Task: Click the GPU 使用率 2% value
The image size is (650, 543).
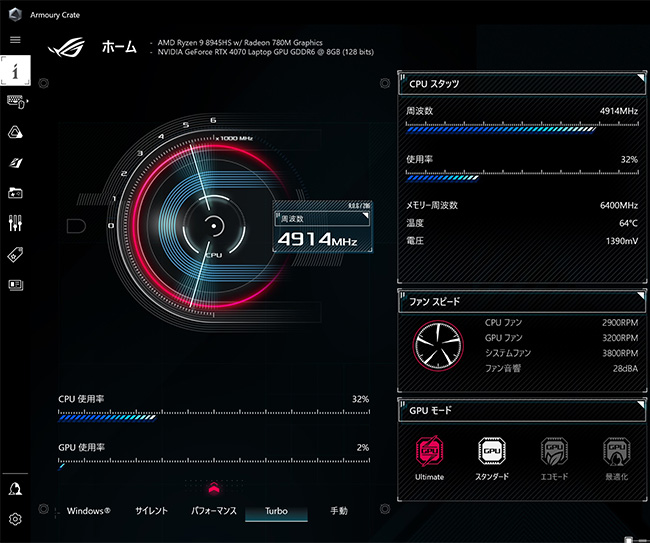Action: 363,448
